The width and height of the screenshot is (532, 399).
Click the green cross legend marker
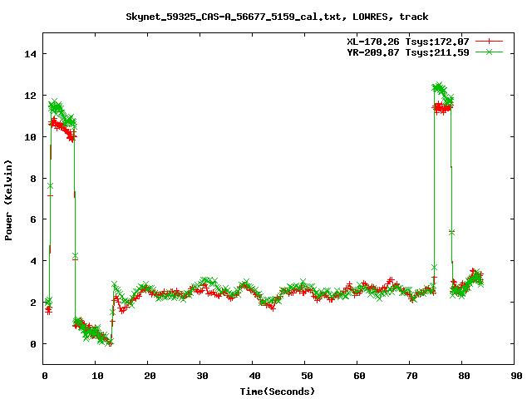(489, 52)
